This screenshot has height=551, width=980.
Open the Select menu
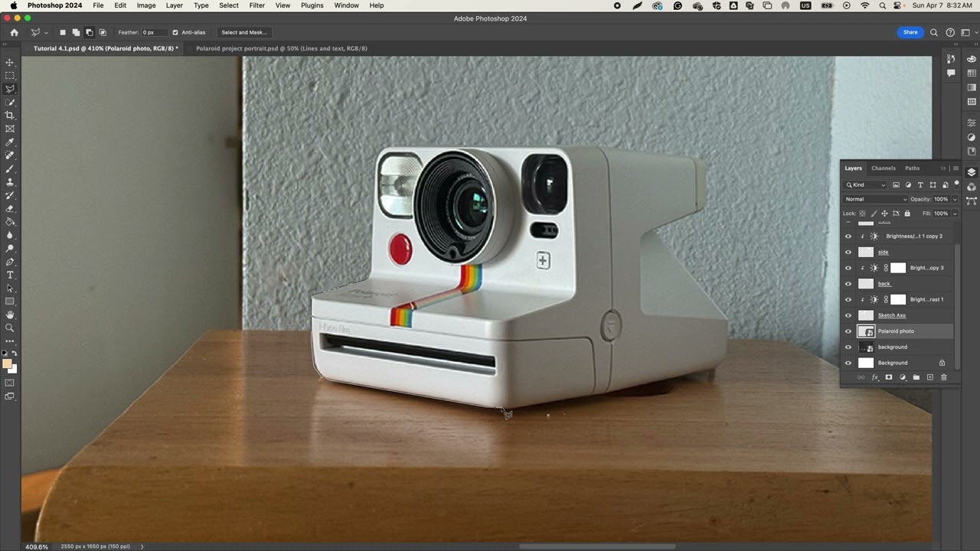pyautogui.click(x=229, y=5)
